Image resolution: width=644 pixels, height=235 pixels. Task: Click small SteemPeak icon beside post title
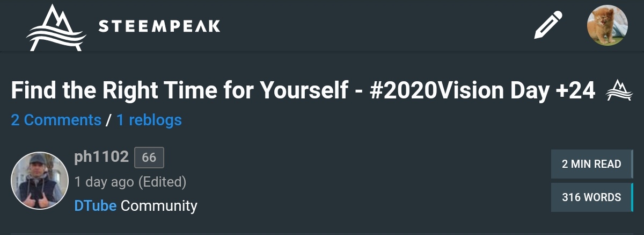(x=619, y=90)
